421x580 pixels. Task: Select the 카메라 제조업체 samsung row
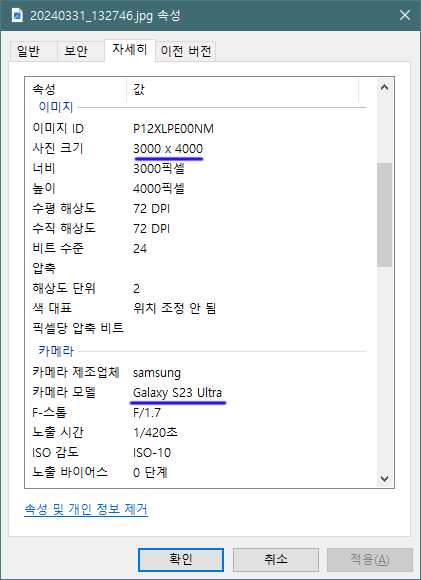[201, 372]
